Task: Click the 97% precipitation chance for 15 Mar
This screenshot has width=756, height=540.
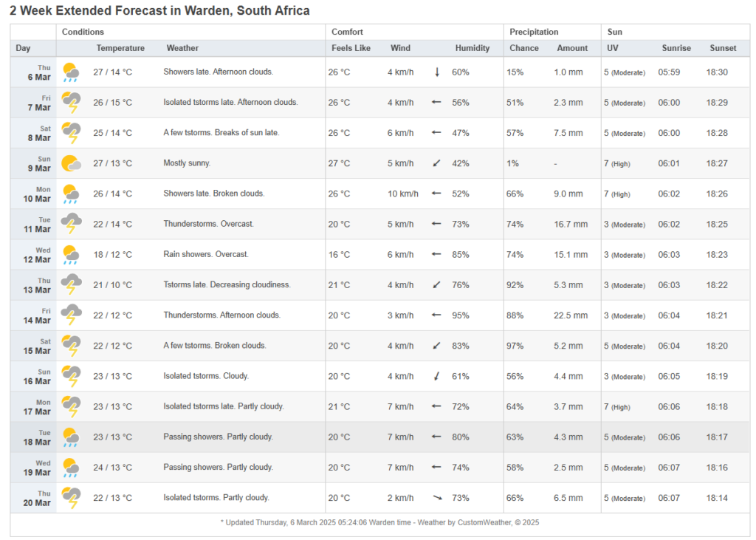Action: pyautogui.click(x=515, y=346)
